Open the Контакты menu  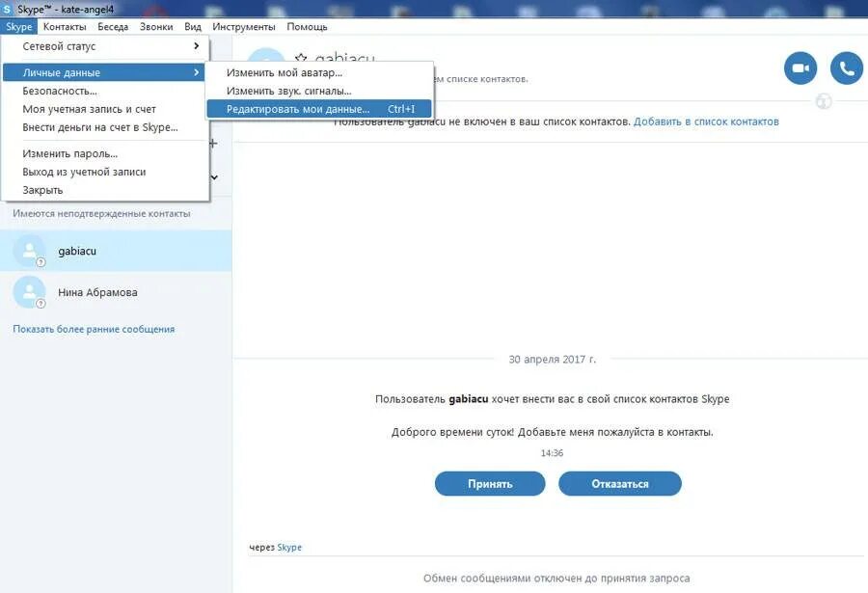(x=65, y=27)
